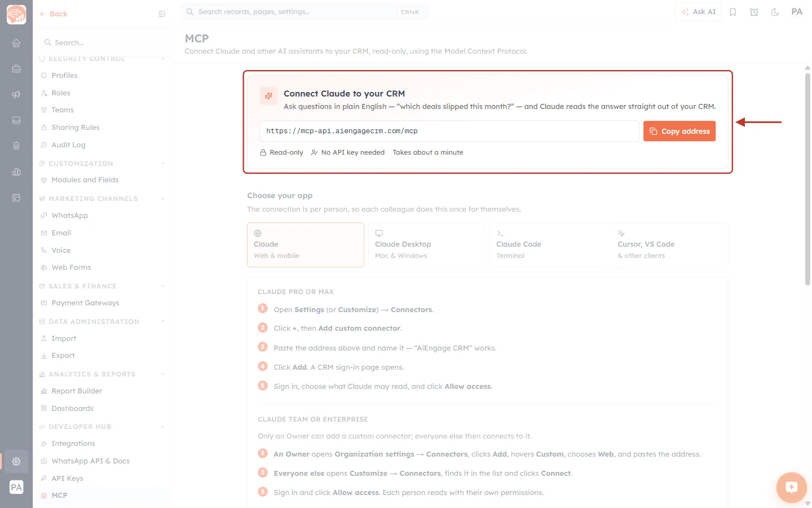Collapse the Security Control section
Viewport: 812px width, 508px height.
pyautogui.click(x=162, y=59)
